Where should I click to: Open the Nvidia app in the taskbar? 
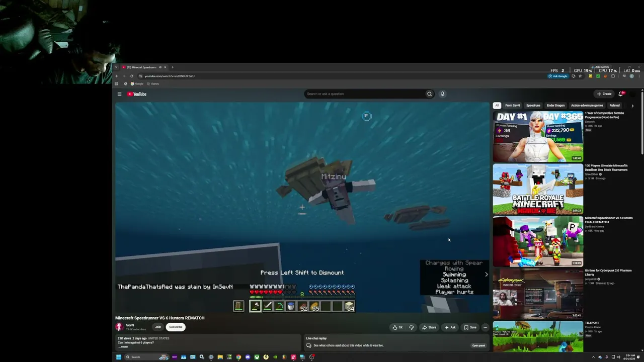click(275, 357)
